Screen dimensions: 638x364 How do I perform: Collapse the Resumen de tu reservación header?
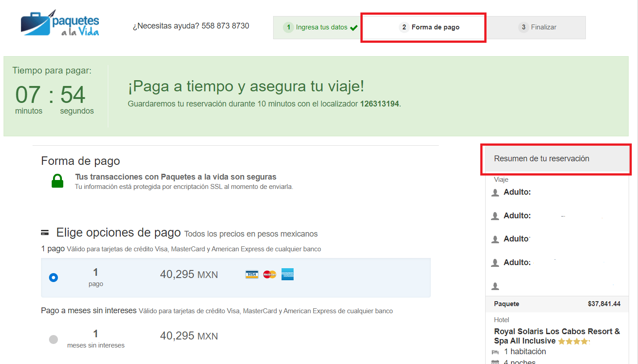(x=556, y=159)
